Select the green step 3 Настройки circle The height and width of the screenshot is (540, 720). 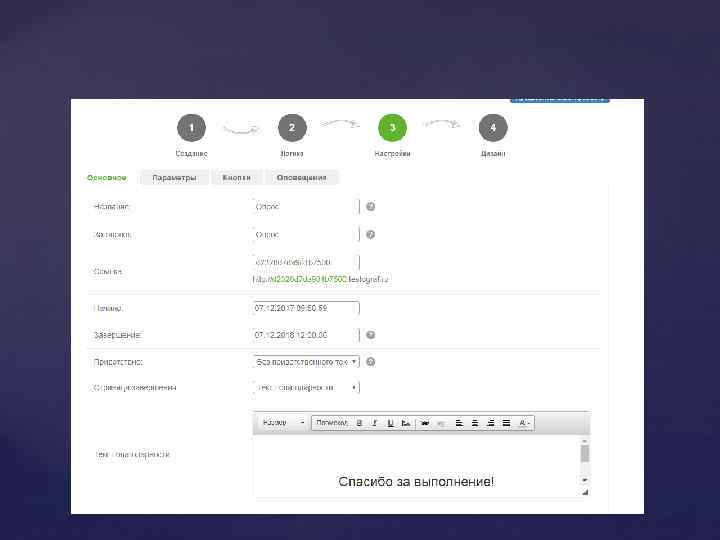(393, 128)
